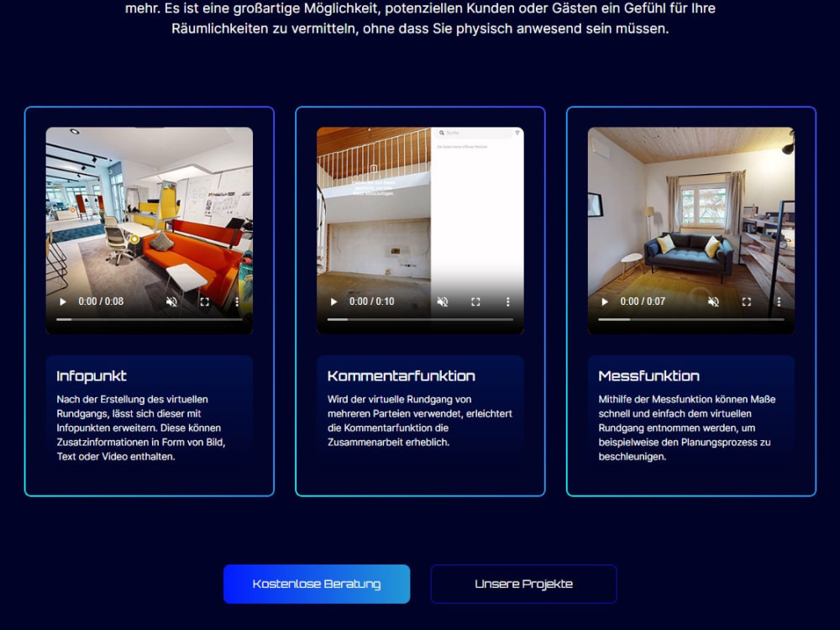
Task: Open more options on Messfunktion video
Action: tap(779, 302)
